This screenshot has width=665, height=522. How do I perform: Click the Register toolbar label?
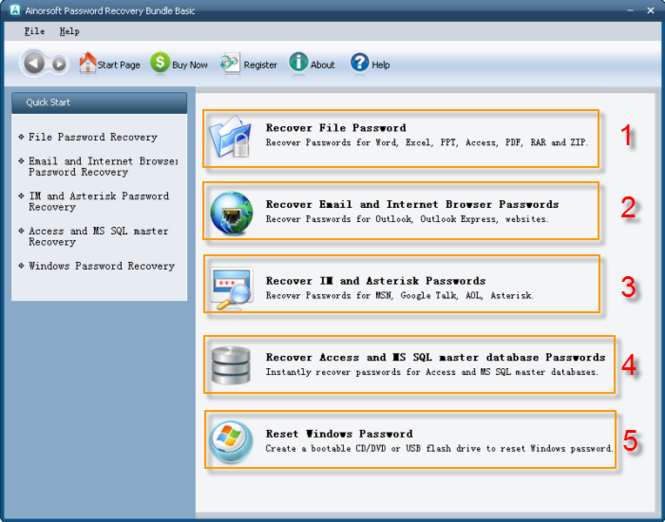tap(260, 65)
